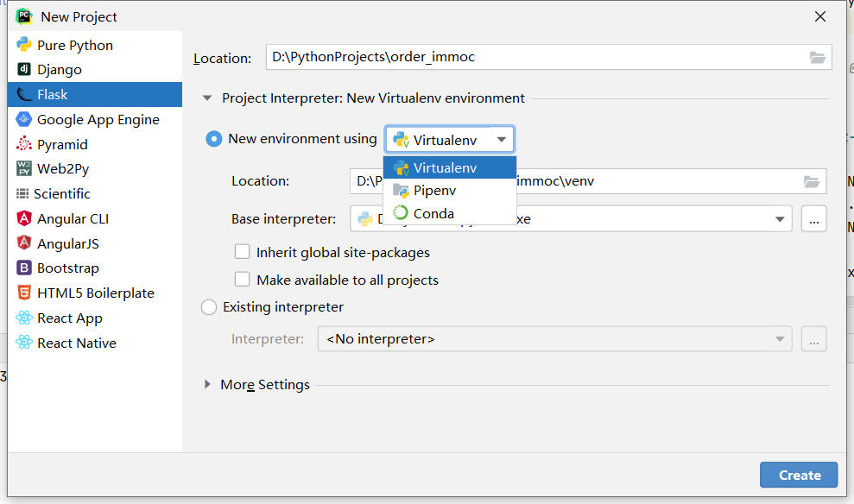
Task: Click the Base interpreter browse ellipsis button
Action: [813, 219]
